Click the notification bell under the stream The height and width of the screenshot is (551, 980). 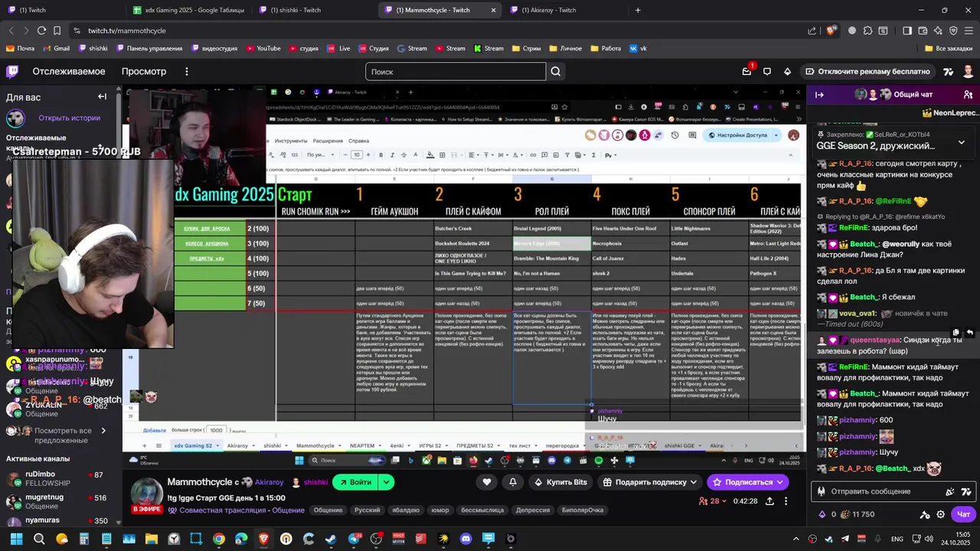click(512, 482)
